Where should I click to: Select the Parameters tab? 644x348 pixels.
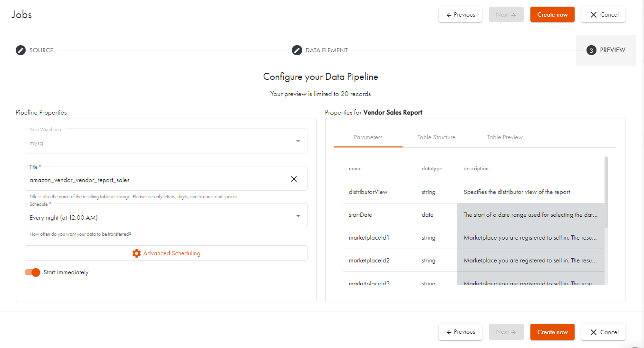(x=368, y=137)
